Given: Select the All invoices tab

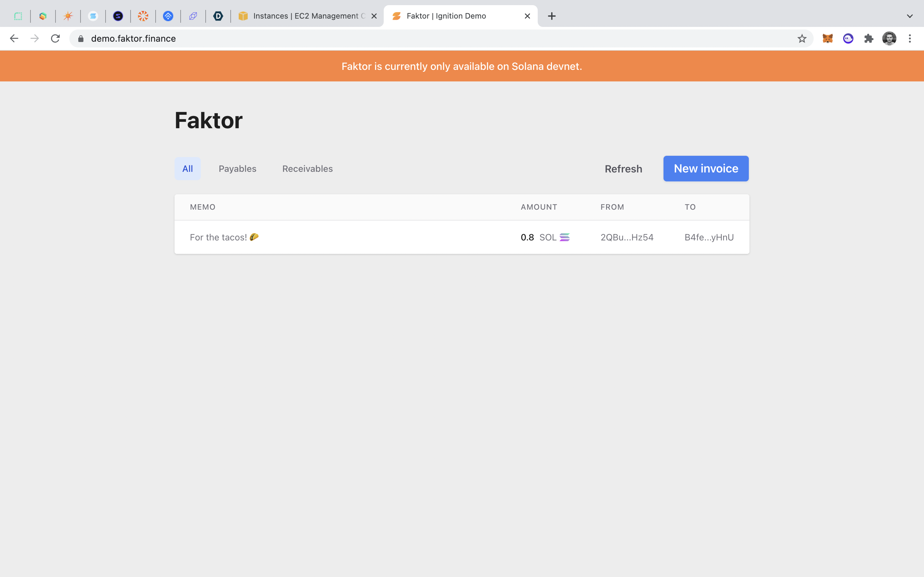Looking at the screenshot, I should point(187,169).
